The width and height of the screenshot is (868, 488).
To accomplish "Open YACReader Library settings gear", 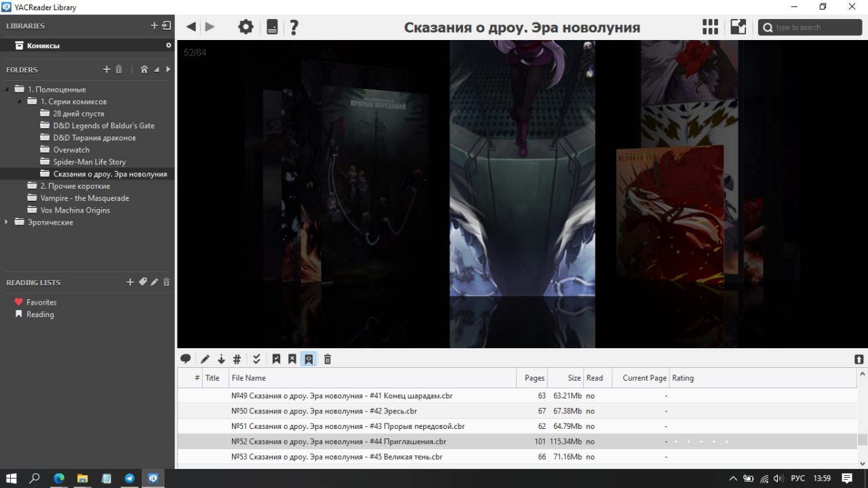I will point(245,26).
